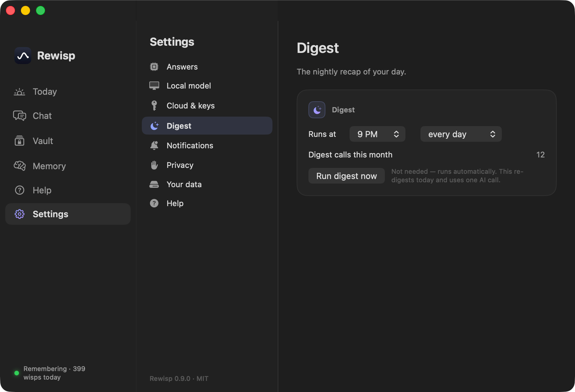Viewport: 575px width, 392px height.
Task: Click the drive icon for Your data
Action: point(154,184)
